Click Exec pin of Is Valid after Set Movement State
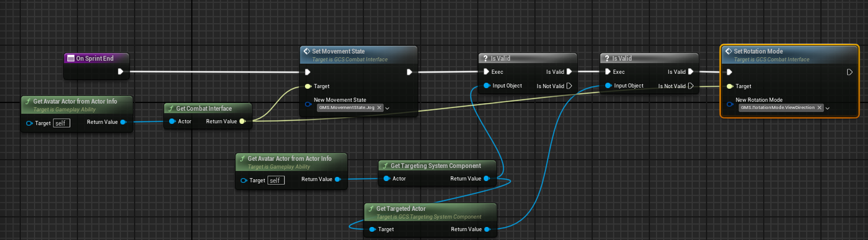The width and height of the screenshot is (868, 240). [486, 72]
